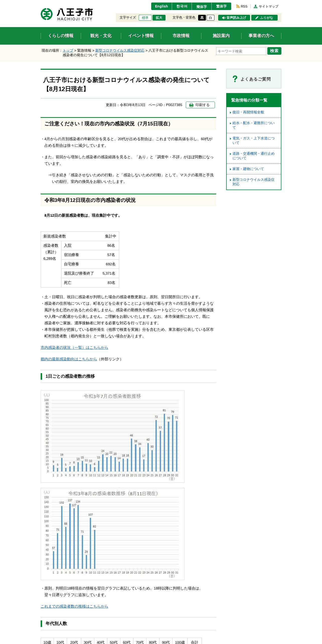Select the 入院 86名 table row
The width and height of the screenshot is (322, 644).
pos(90,246)
